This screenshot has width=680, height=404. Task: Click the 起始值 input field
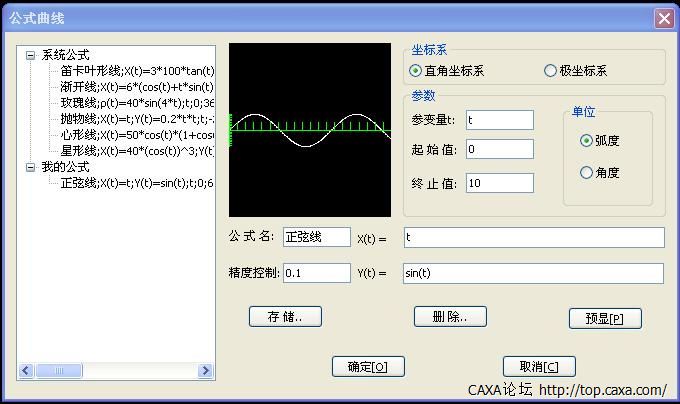(500, 149)
